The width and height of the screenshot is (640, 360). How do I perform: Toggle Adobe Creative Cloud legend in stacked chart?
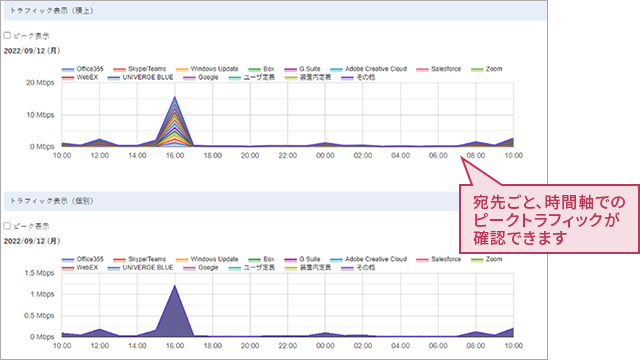[369, 69]
